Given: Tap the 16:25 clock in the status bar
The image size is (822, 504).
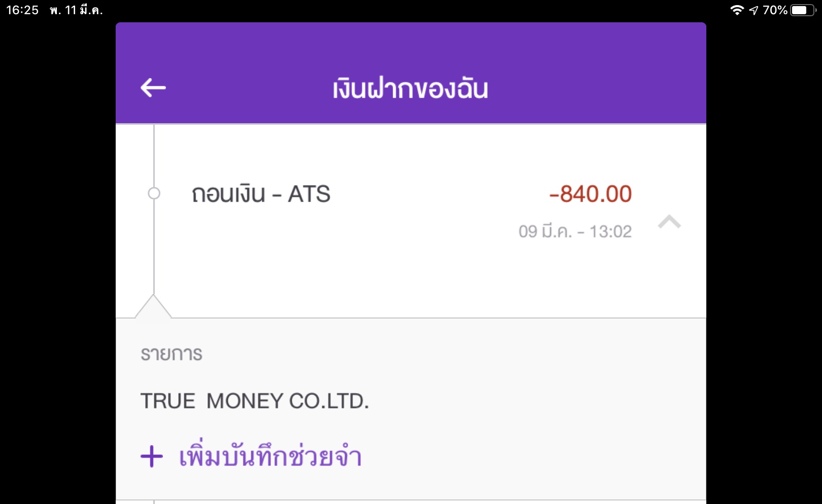Looking at the screenshot, I should pos(22,10).
